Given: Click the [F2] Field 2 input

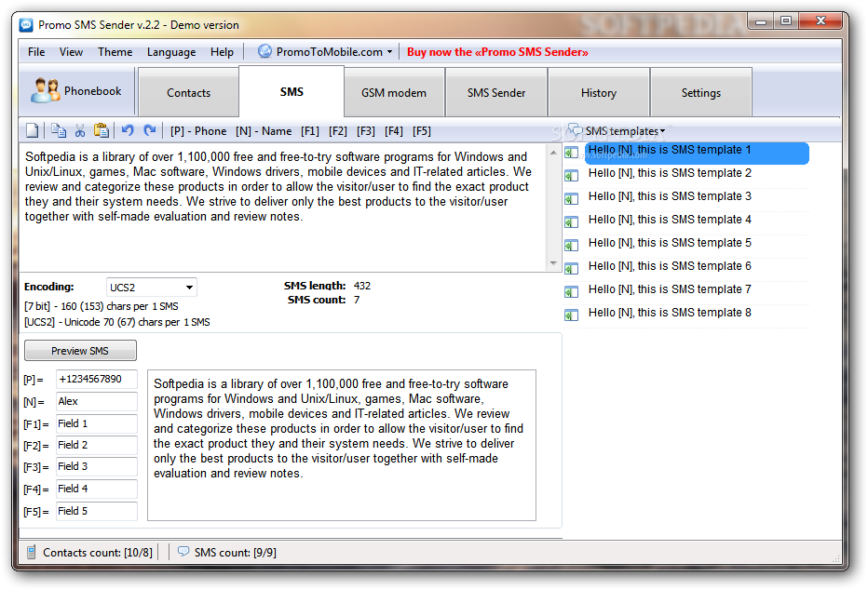Looking at the screenshot, I should 96,445.
